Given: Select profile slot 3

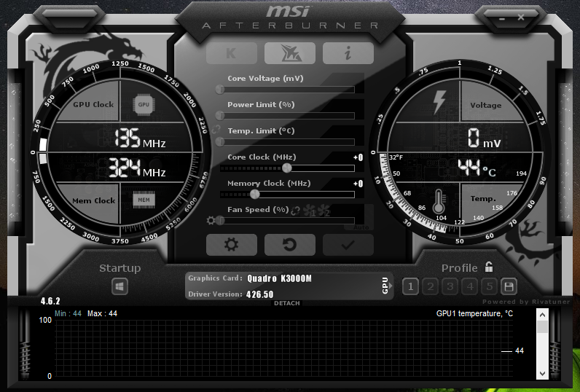Looking at the screenshot, I should pos(450,286).
